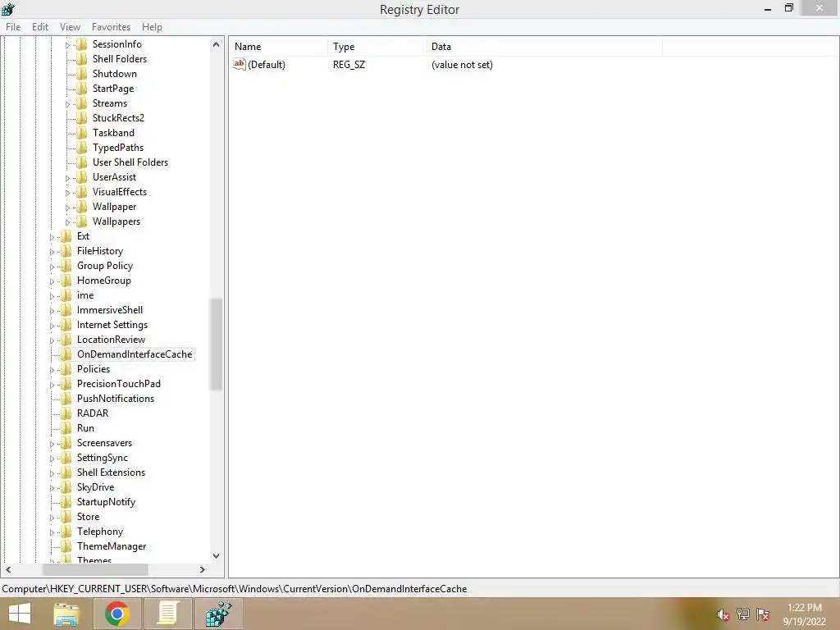Expand the UserAssist key
Viewport: 840px width, 630px height.
pyautogui.click(x=67, y=178)
